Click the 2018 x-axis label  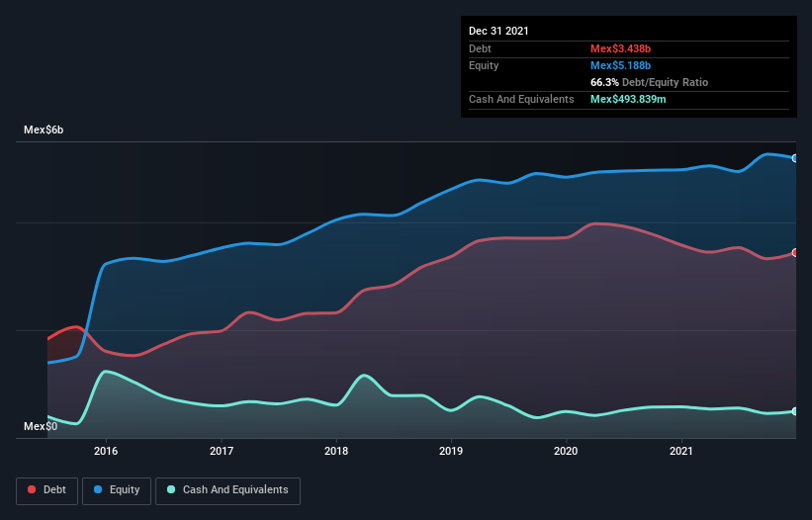336,451
